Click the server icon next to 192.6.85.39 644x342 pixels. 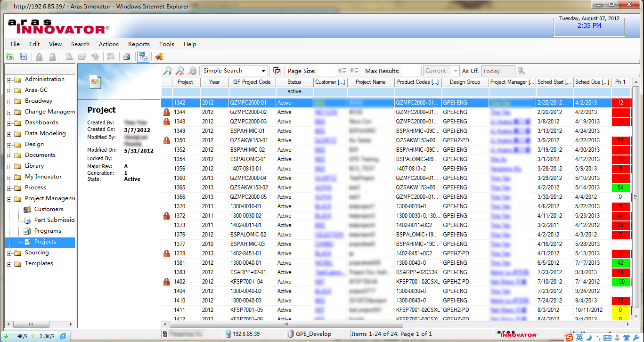tap(228, 334)
